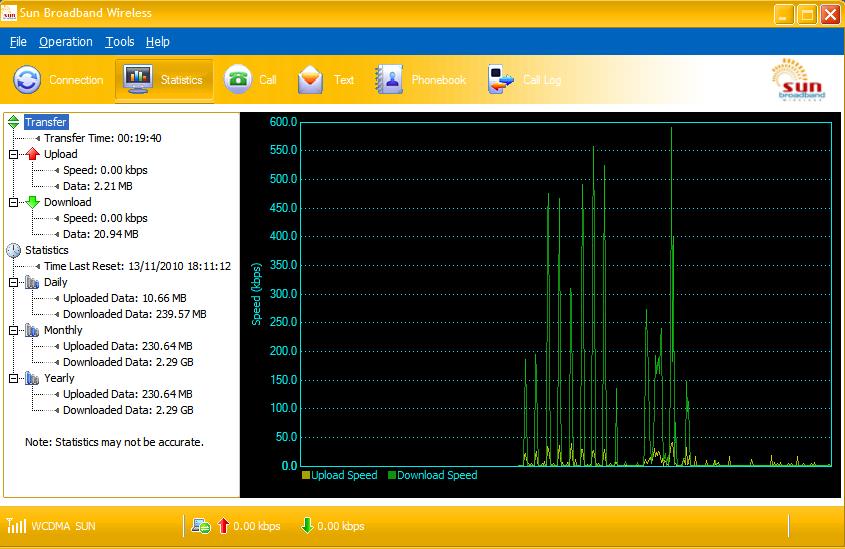Click the yellow Upload Speed legend swatch

point(306,475)
